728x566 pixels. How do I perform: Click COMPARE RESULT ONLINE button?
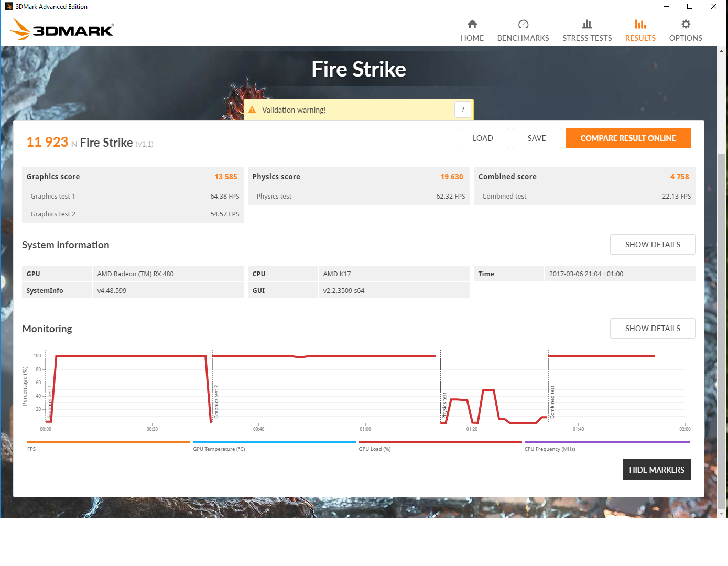click(628, 138)
